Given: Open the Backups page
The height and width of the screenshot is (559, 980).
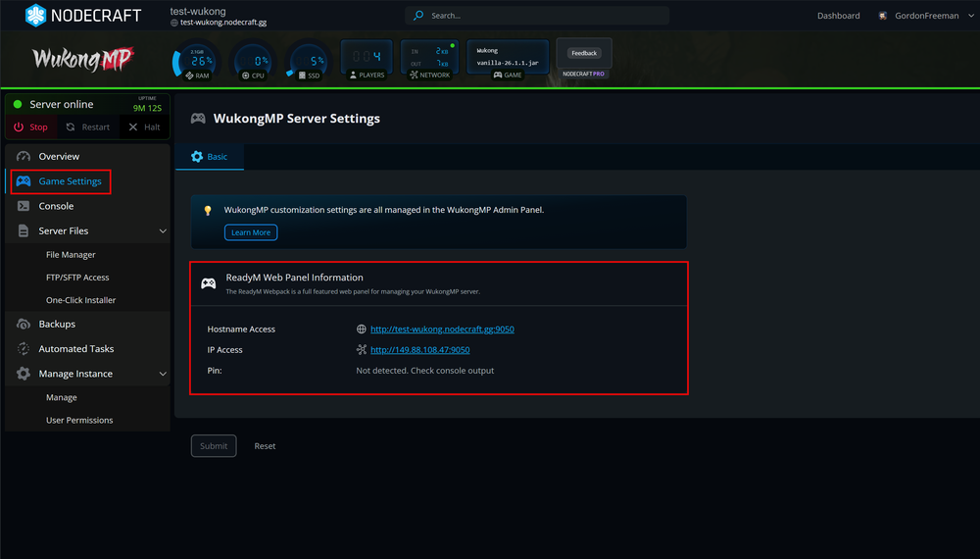Looking at the screenshot, I should pyautogui.click(x=87, y=324).
